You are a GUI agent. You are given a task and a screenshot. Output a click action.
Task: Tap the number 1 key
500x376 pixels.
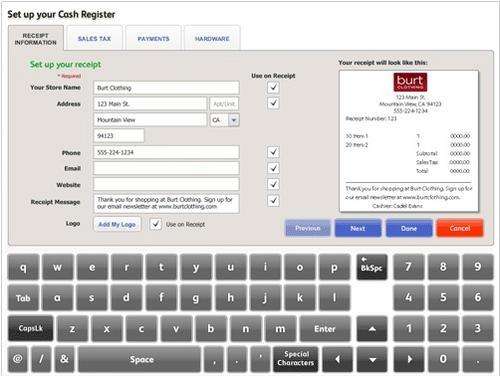pyautogui.click(x=409, y=329)
